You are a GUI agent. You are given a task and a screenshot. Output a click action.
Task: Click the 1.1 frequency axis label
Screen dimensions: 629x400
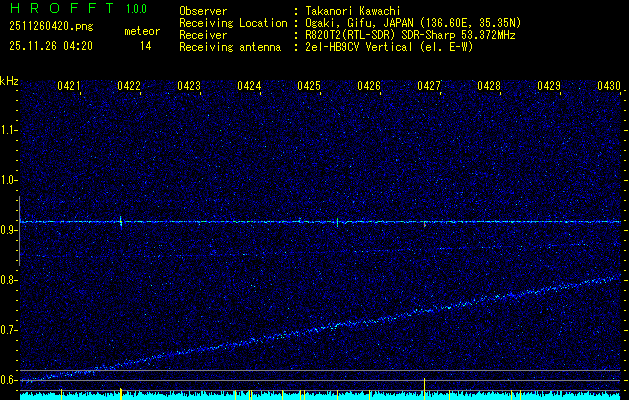coord(9,130)
